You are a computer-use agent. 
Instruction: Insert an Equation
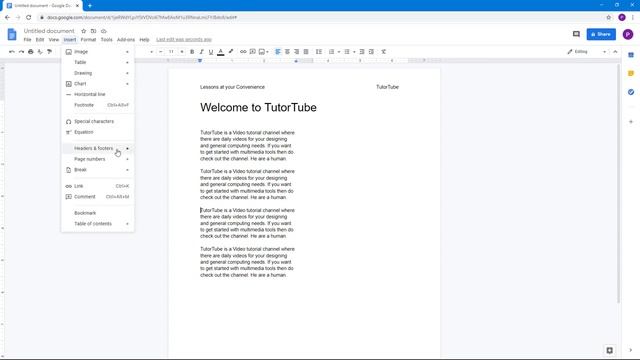98,132
